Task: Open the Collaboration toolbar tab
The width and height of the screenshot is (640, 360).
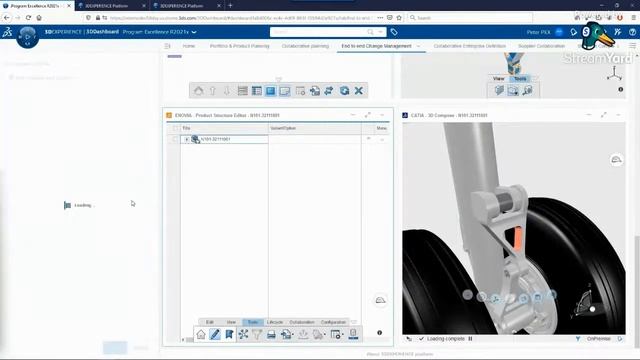Action: pyautogui.click(x=302, y=322)
